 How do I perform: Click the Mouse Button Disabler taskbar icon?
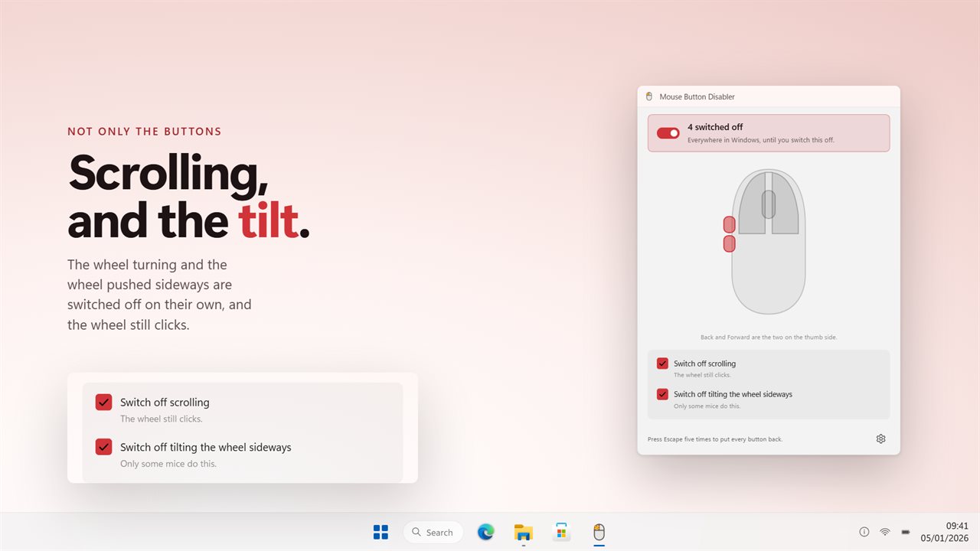(x=599, y=532)
